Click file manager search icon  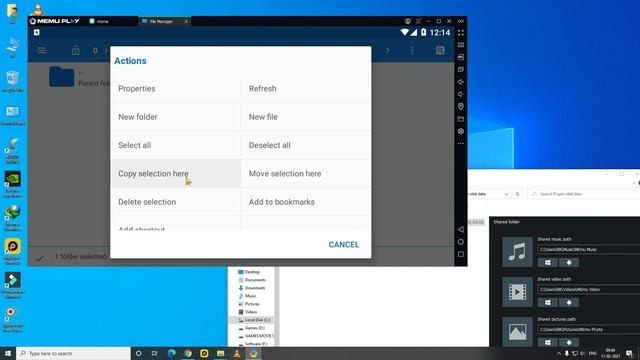tap(440, 51)
